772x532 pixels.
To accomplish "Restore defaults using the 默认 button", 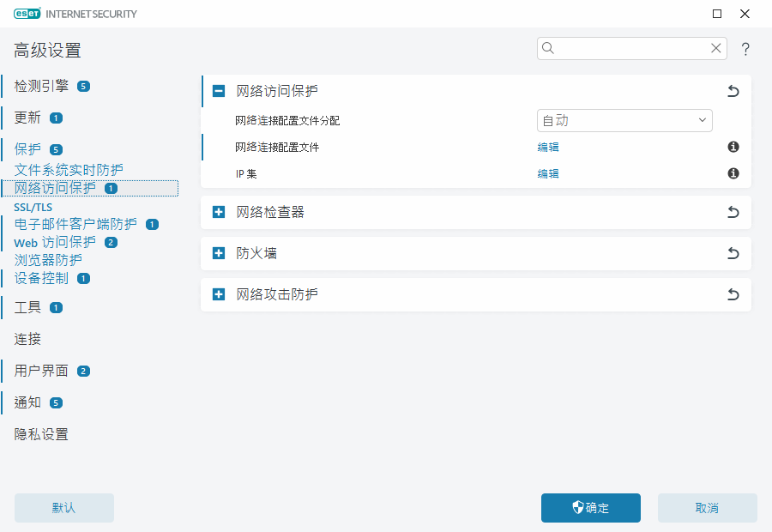I will (x=63, y=508).
